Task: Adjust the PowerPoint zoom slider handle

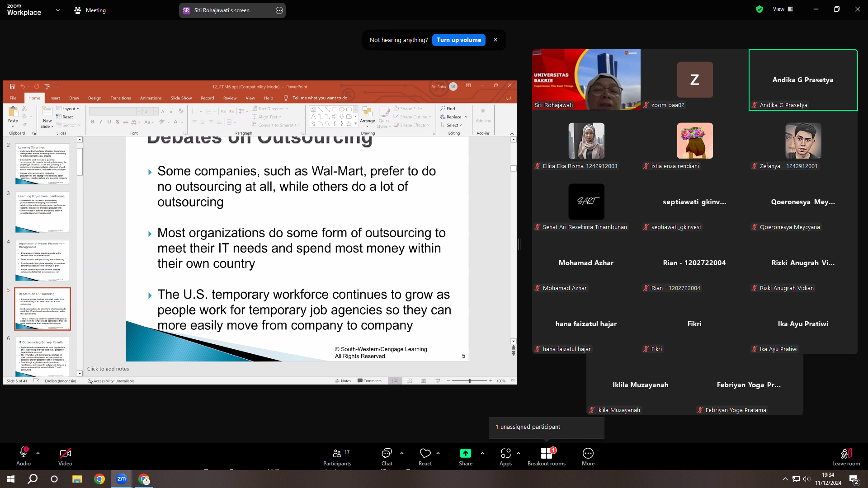Action: coord(470,381)
